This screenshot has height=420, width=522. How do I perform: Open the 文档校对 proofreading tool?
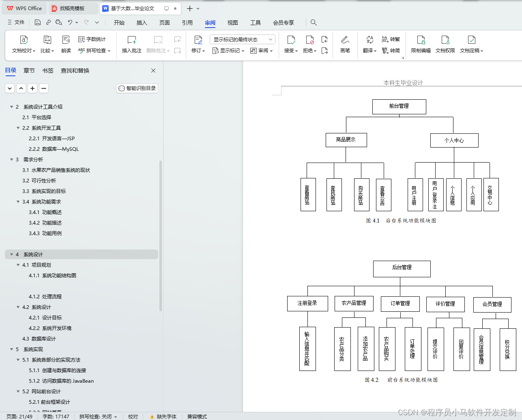tap(24, 45)
